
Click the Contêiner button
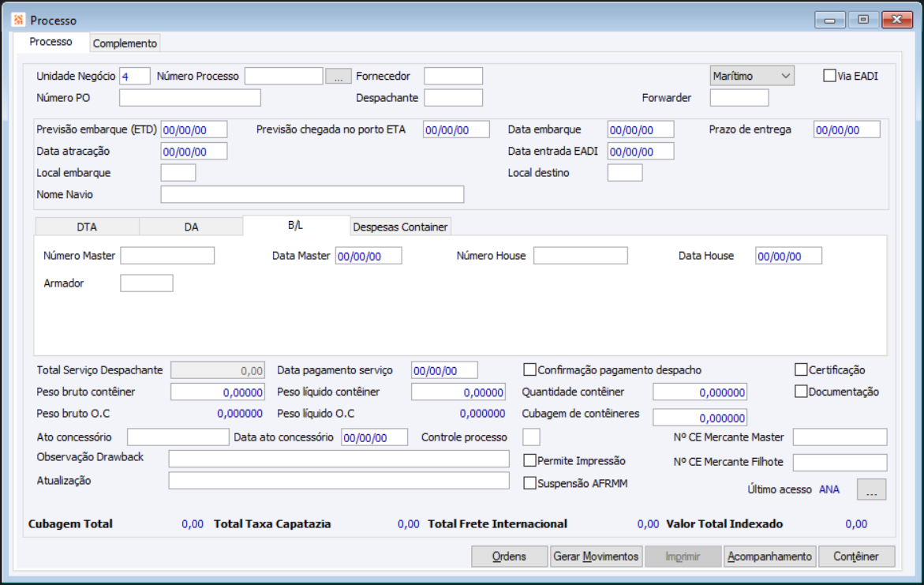point(856,557)
